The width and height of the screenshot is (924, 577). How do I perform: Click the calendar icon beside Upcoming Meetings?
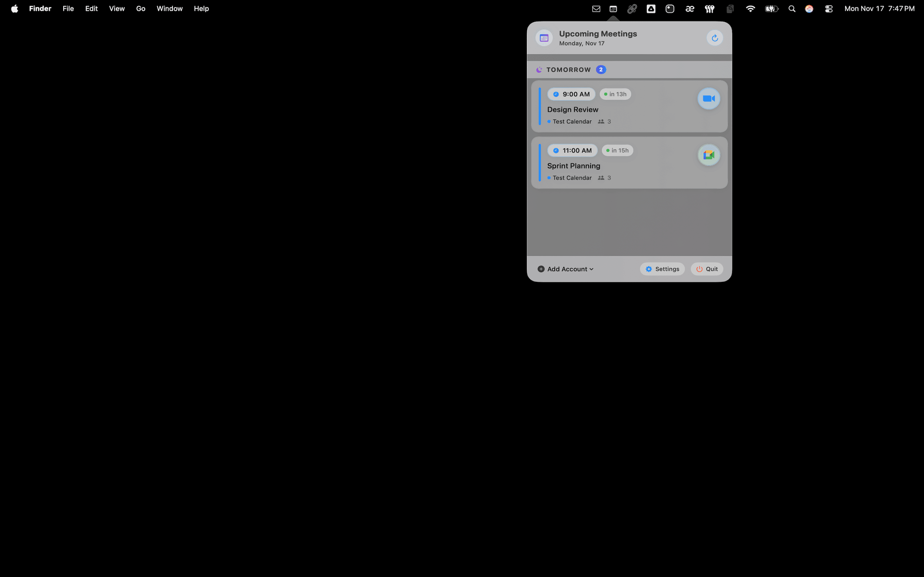(x=544, y=38)
